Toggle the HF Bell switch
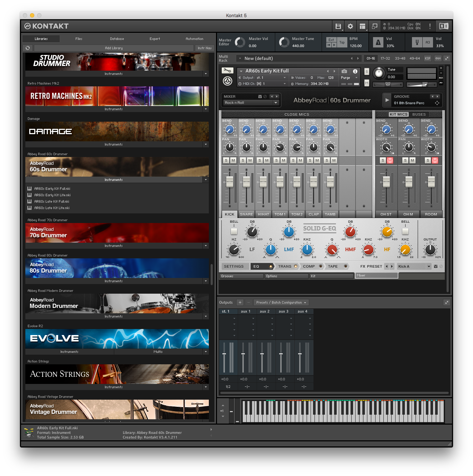The height and width of the screenshot is (476, 473). 405,231
